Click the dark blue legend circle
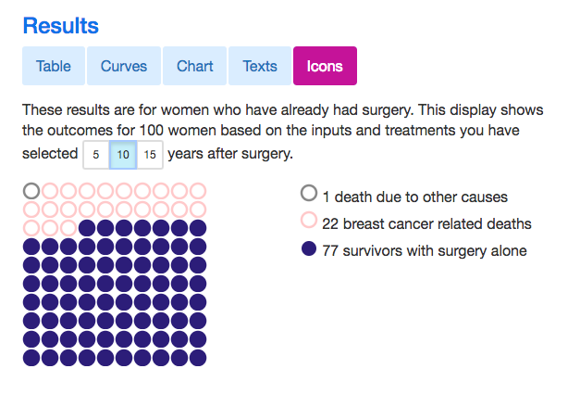Screen dimensions: 580x394 309,249
